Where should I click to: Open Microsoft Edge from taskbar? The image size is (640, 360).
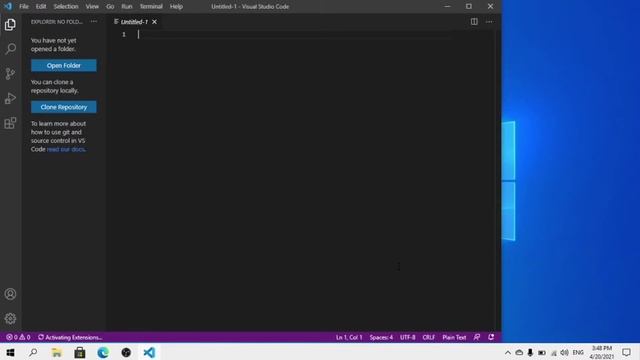[x=103, y=352]
